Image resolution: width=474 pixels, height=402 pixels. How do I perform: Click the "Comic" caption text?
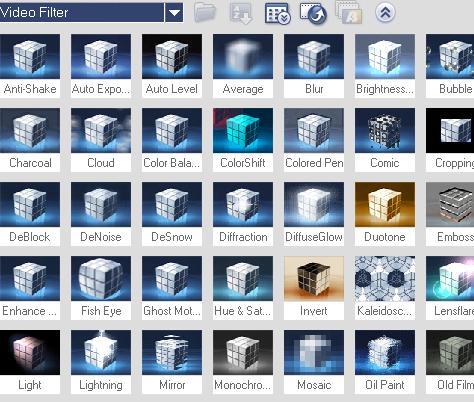pyautogui.click(x=385, y=163)
